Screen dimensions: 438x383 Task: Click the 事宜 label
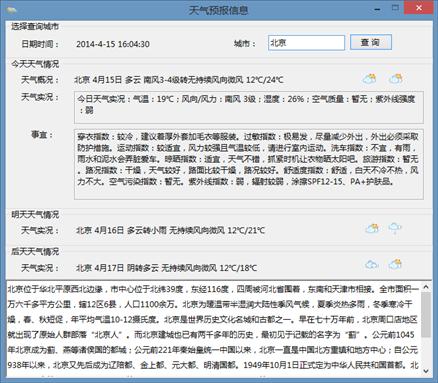42,135
